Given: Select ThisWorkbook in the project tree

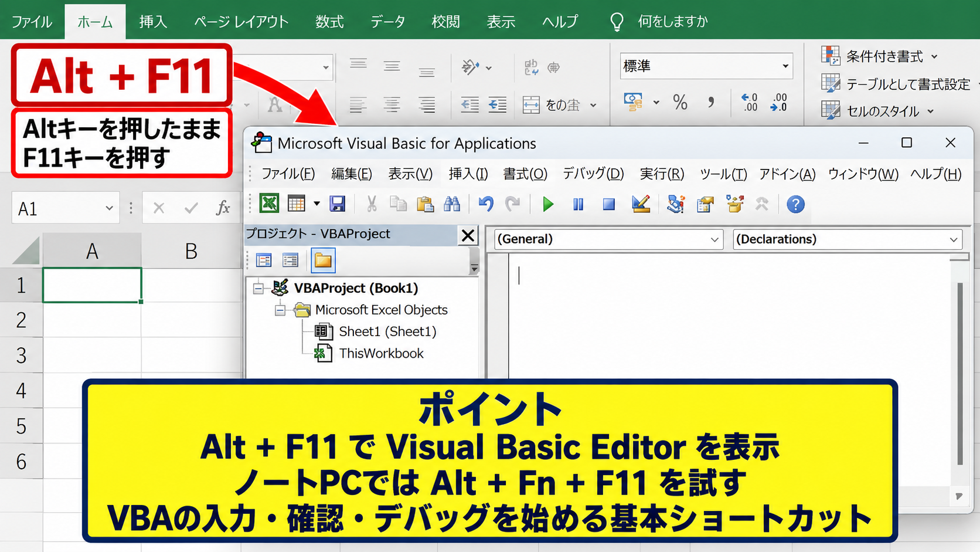Looking at the screenshot, I should point(381,353).
